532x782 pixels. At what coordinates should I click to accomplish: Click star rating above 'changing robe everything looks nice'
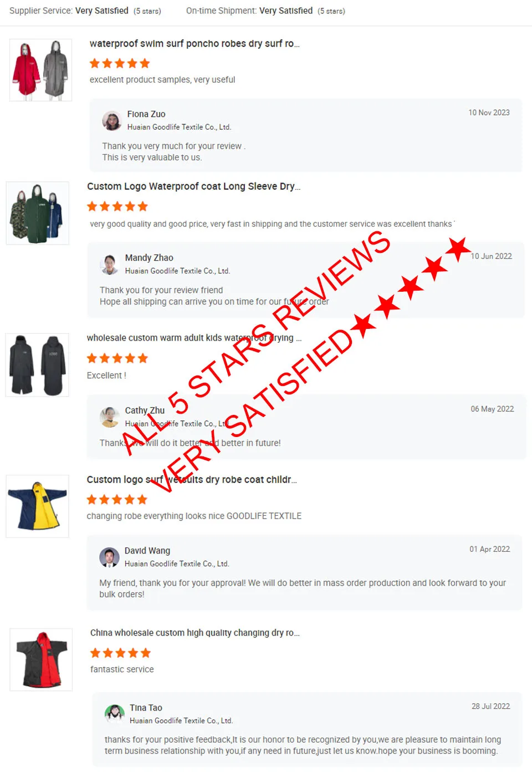pyautogui.click(x=117, y=500)
